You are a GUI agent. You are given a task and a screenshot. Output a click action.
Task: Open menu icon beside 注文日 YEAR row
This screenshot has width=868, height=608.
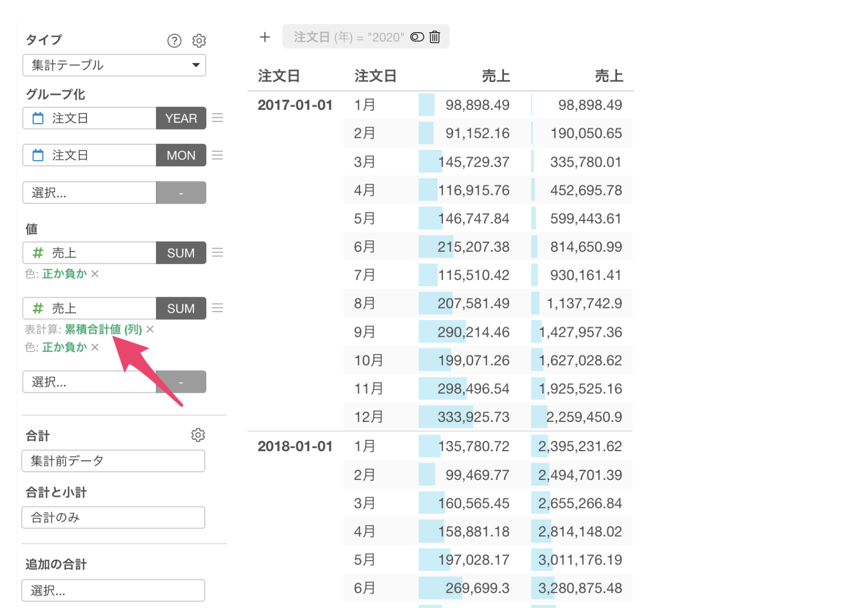tap(217, 118)
